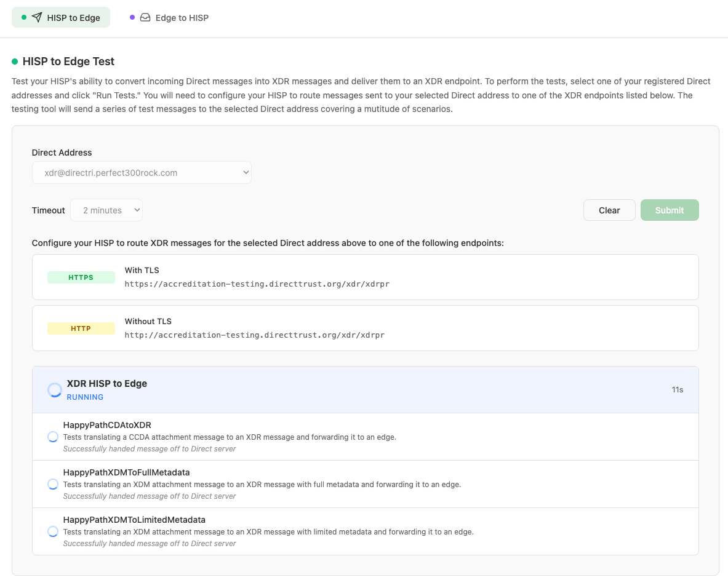The width and height of the screenshot is (728, 580).
Task: Click the With TLS label
Action: [x=142, y=271]
